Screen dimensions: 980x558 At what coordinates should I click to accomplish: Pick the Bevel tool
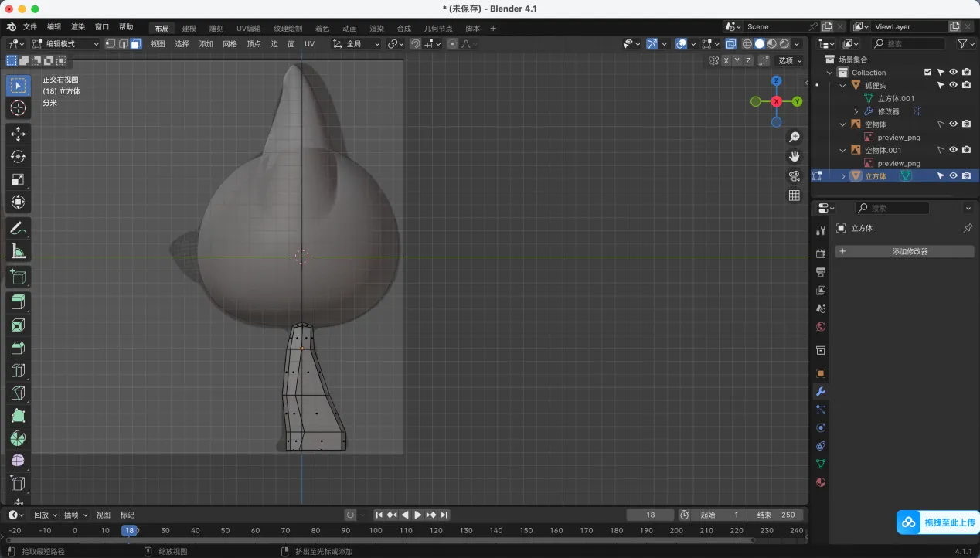point(19,348)
